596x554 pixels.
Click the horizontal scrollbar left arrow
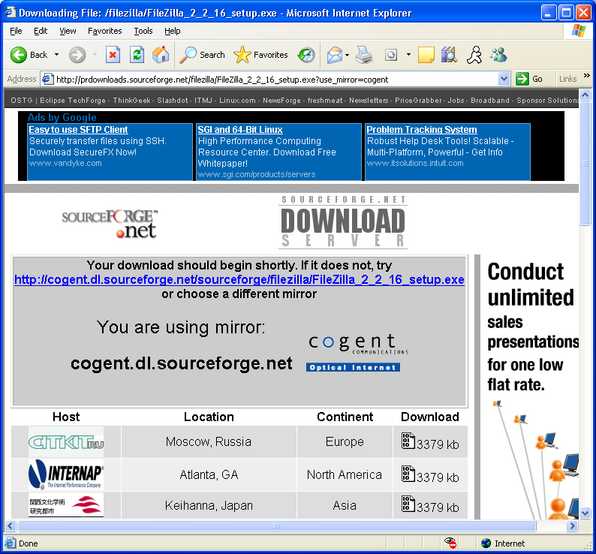pos(10,526)
